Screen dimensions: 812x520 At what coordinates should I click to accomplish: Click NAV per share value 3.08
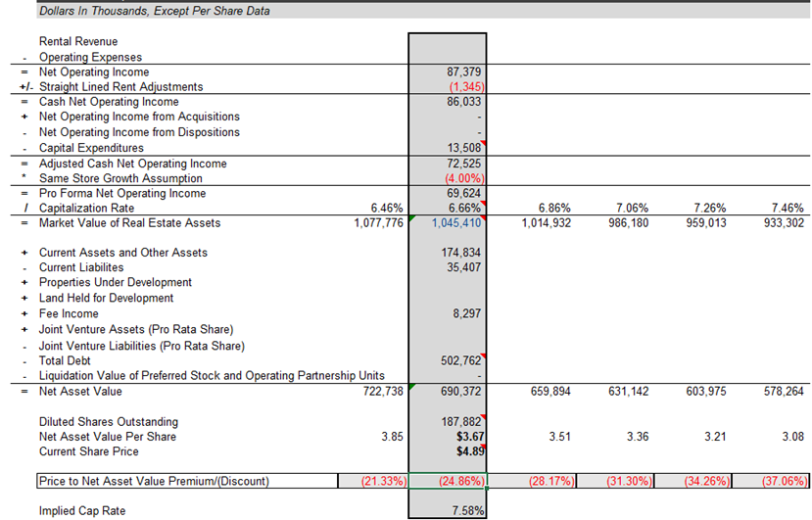[x=792, y=437]
